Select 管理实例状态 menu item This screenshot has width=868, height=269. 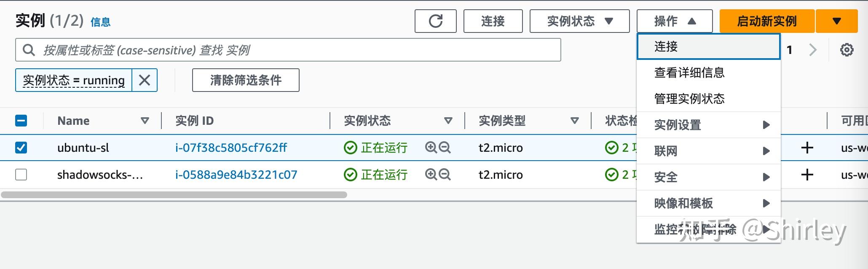709,99
